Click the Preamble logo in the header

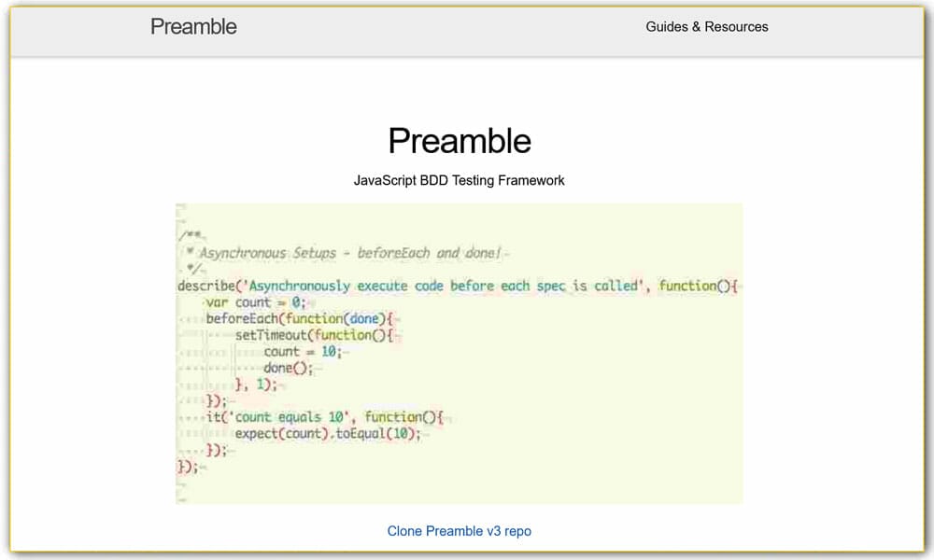(x=192, y=27)
